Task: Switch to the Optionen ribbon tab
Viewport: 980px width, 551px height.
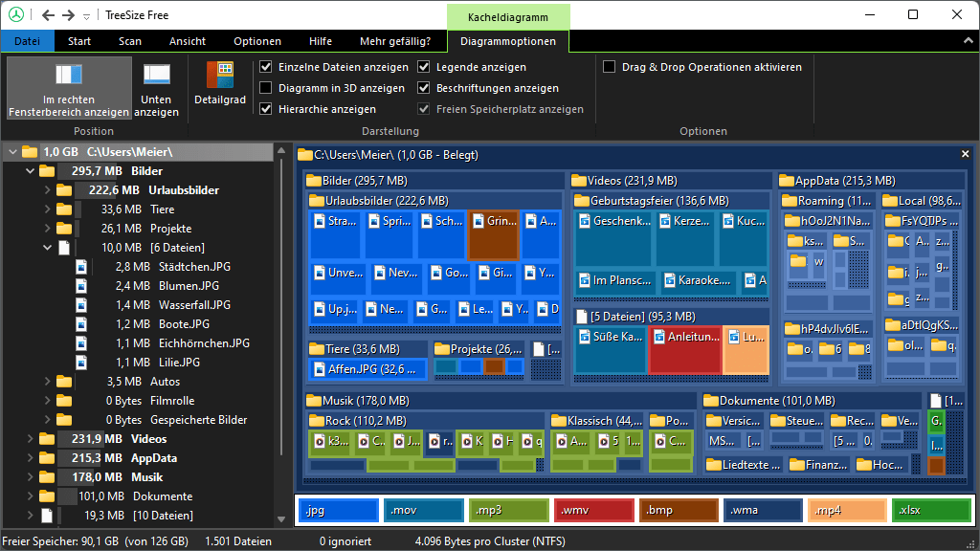Action: tap(257, 41)
